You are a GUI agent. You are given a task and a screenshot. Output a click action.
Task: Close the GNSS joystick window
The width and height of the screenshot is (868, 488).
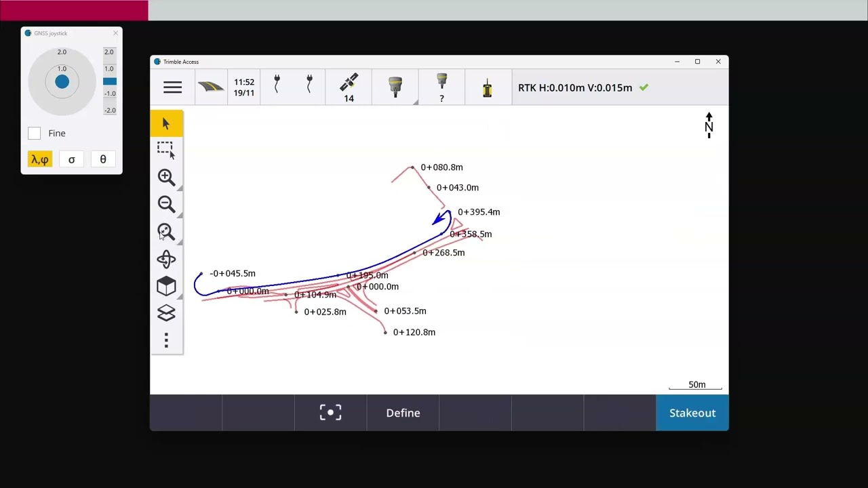(x=115, y=33)
